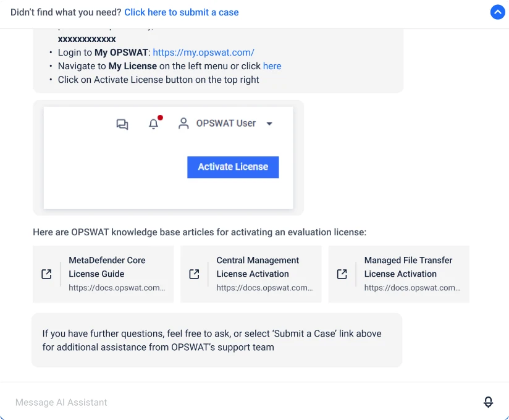This screenshot has height=420, width=509.
Task: Collapse the chat panel with the blue chevron
Action: (x=497, y=12)
